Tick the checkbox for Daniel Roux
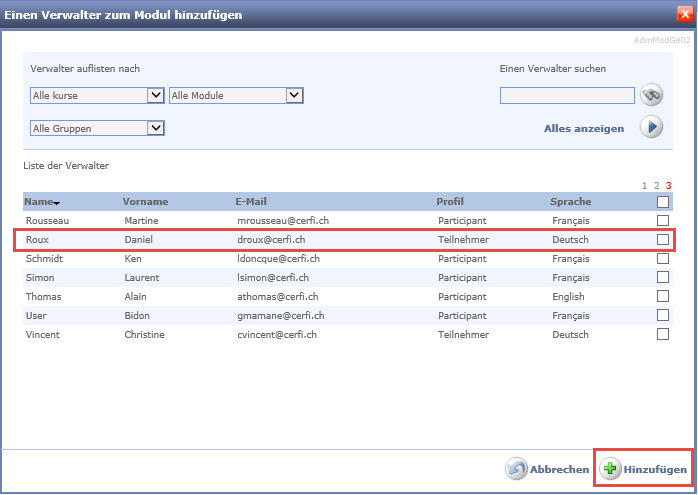Image resolution: width=698 pixels, height=495 pixels. tap(663, 240)
